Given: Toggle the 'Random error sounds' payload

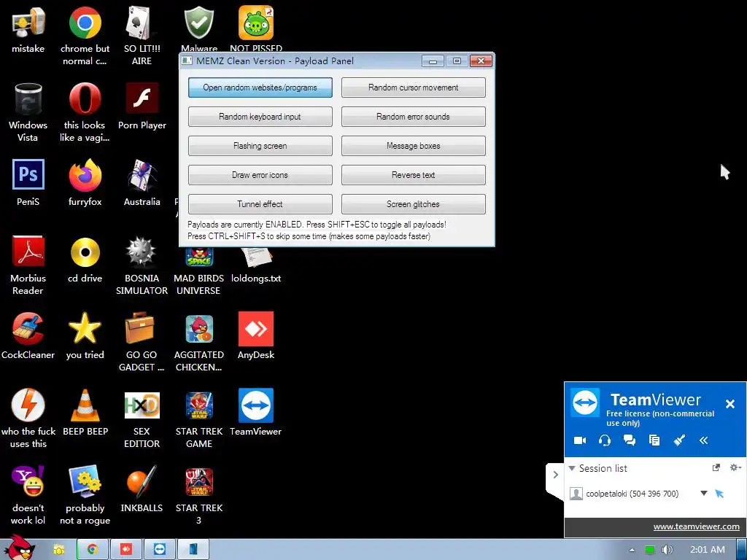Looking at the screenshot, I should coord(413,117).
